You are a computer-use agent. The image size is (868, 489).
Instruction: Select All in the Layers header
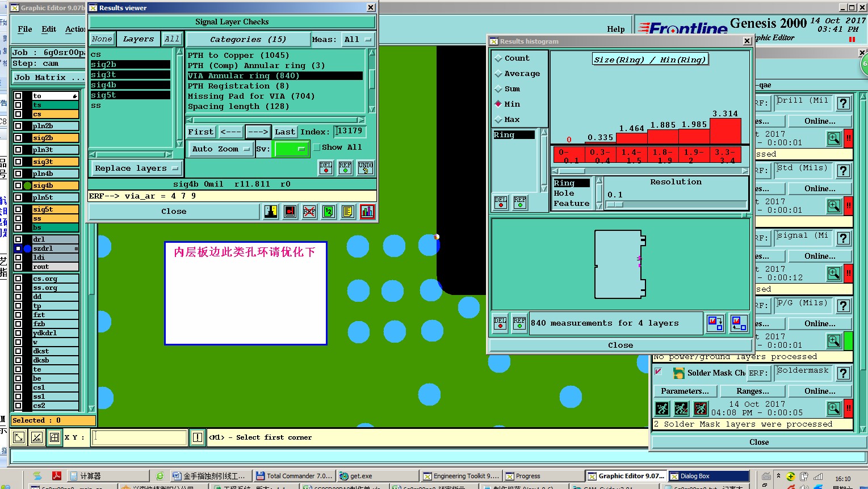pyautogui.click(x=171, y=39)
